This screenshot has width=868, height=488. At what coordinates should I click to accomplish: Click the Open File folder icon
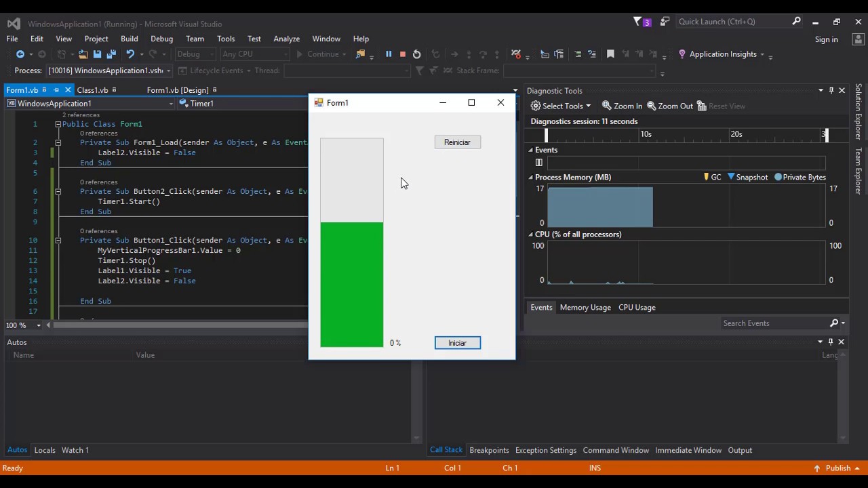point(83,54)
